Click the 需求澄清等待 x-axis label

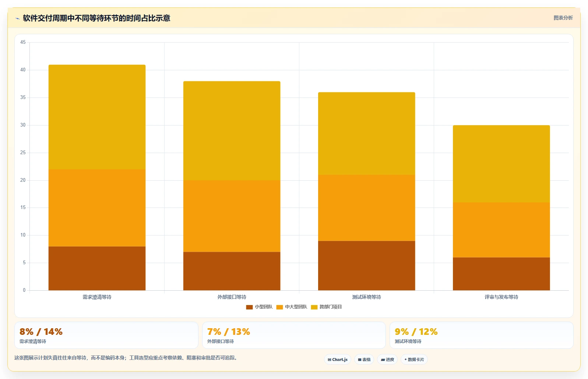[97, 297]
